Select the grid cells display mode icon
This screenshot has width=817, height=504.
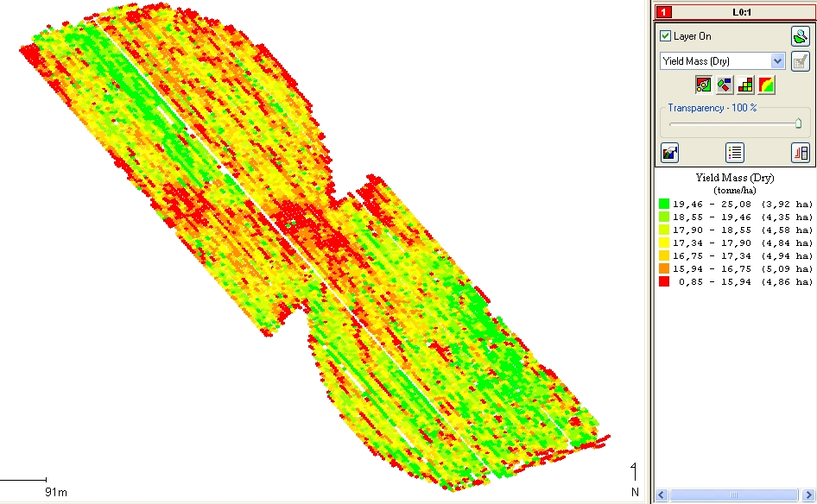tap(745, 85)
